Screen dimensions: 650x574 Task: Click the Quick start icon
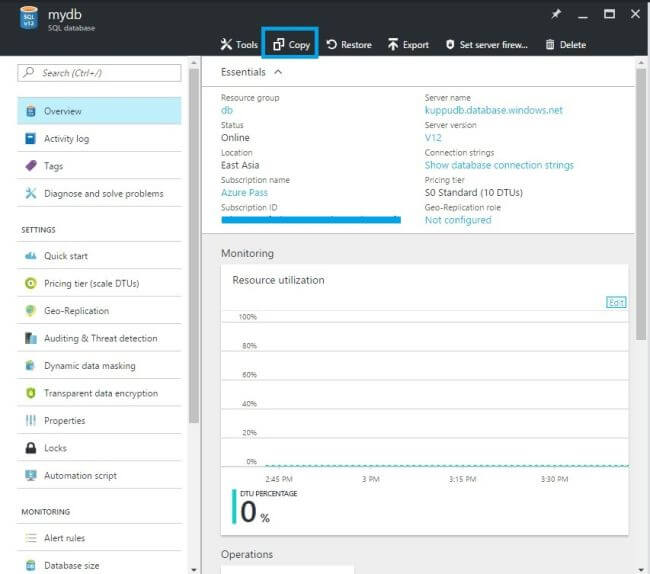31,256
